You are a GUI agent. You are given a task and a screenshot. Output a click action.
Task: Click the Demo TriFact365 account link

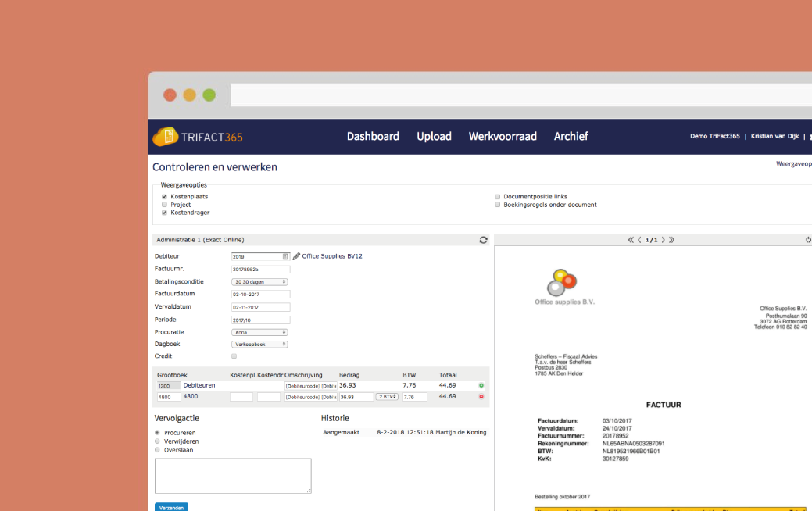coord(714,136)
